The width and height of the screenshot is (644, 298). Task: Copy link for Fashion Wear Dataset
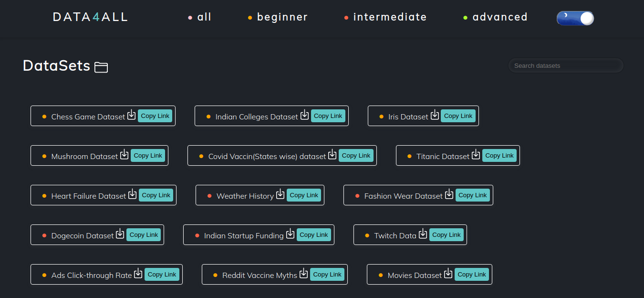coord(473,195)
